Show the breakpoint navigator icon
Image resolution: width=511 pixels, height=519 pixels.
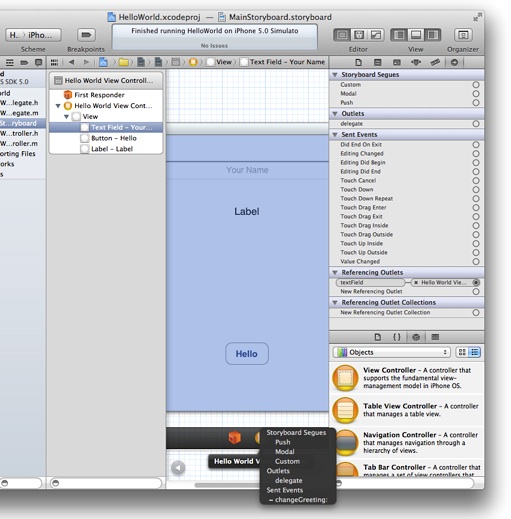24,62
